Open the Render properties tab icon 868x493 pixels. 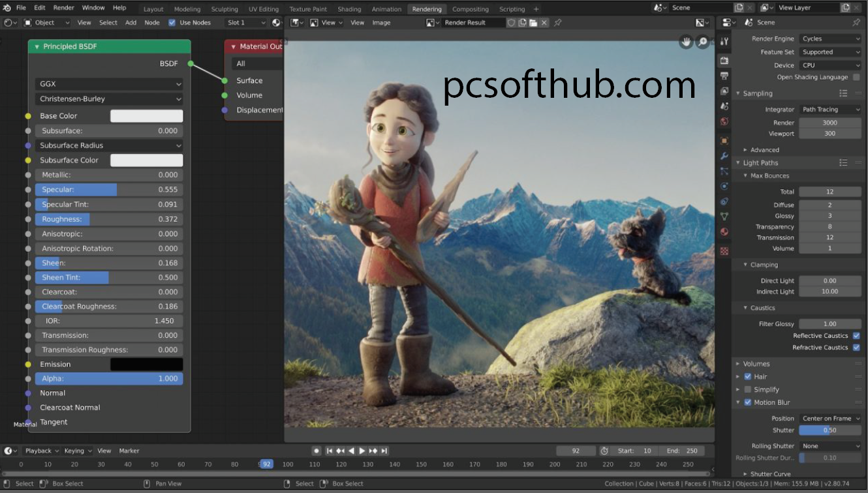724,61
